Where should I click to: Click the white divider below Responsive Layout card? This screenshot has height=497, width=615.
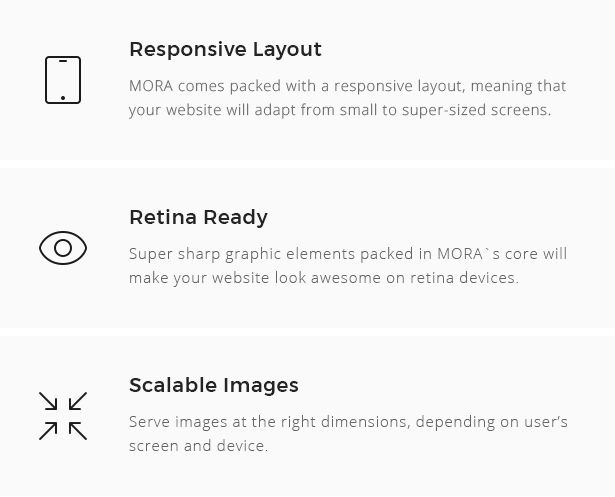point(308,164)
